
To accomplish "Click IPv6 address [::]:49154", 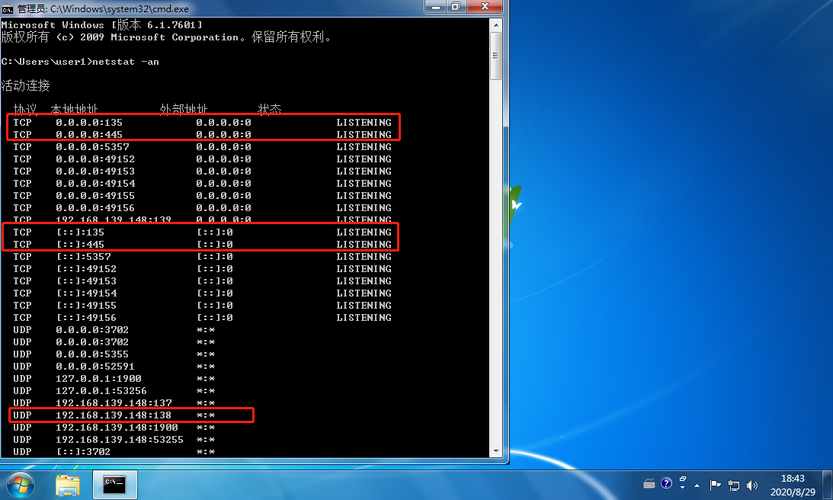I will point(86,293).
